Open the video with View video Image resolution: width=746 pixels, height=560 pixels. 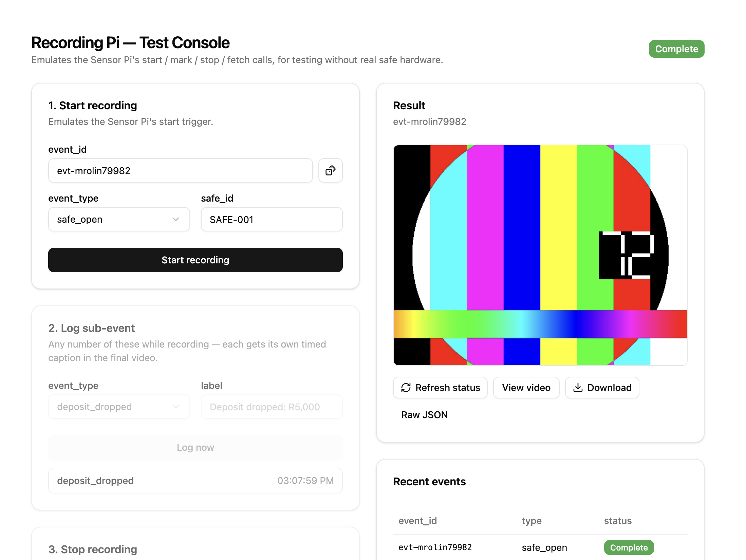526,388
